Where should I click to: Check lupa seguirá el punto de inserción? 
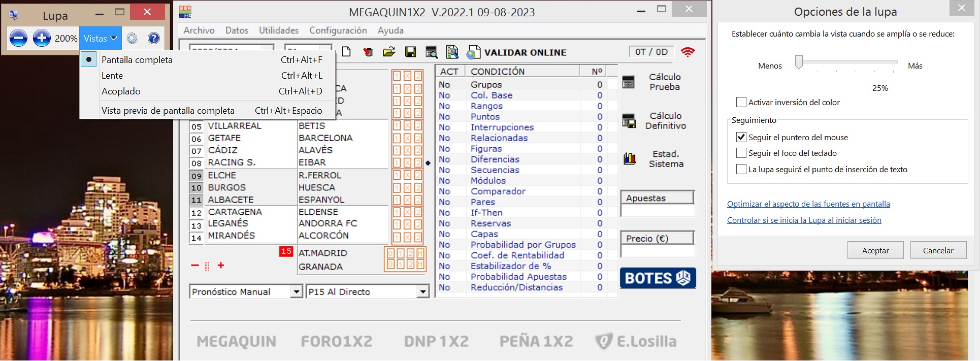(x=741, y=169)
